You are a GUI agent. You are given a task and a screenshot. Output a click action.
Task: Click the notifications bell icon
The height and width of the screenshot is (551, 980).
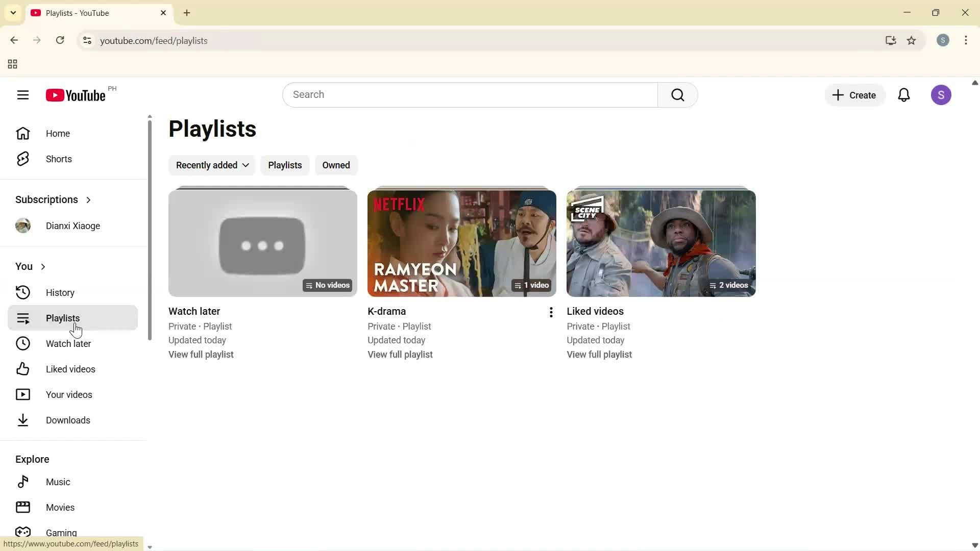(x=904, y=95)
